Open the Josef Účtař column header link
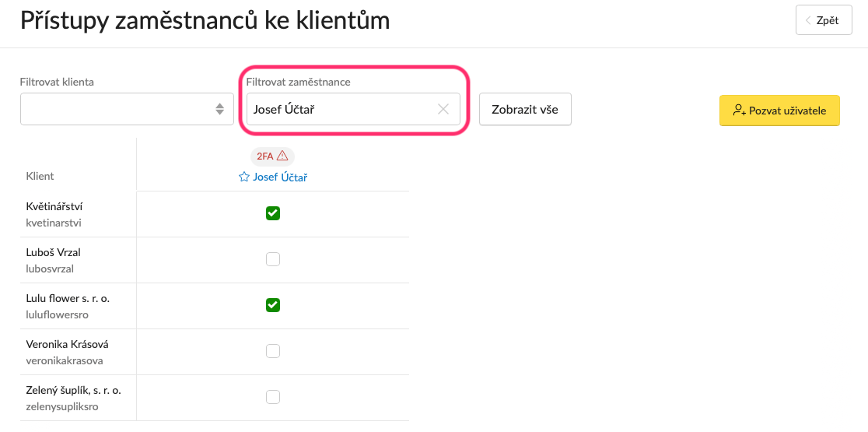The height and width of the screenshot is (432, 868). pos(280,177)
